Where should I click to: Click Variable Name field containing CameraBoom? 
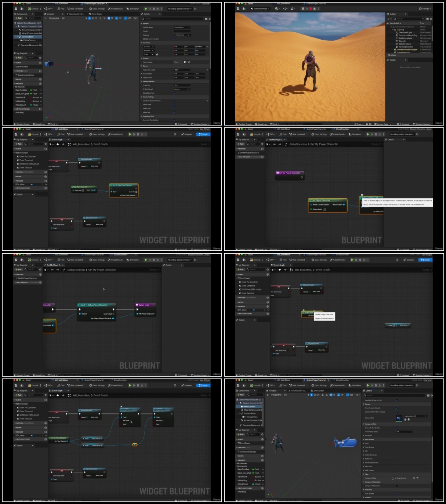click(x=182, y=27)
